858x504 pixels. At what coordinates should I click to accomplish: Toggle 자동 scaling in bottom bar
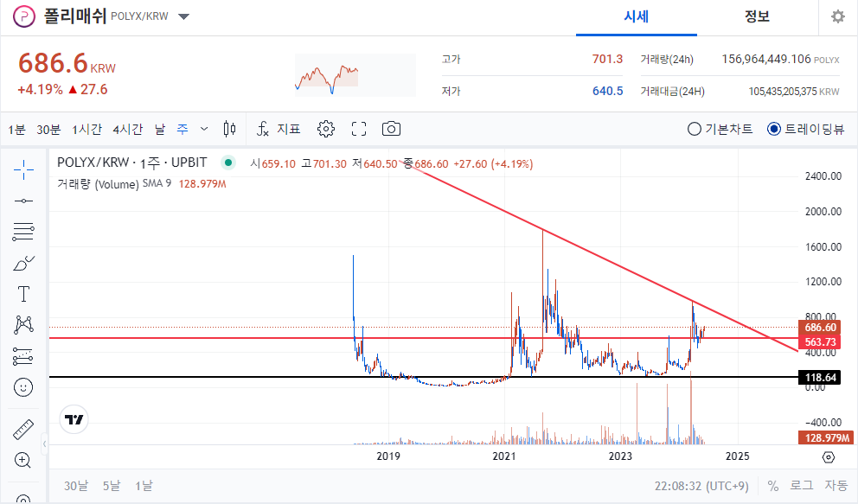[x=836, y=485]
